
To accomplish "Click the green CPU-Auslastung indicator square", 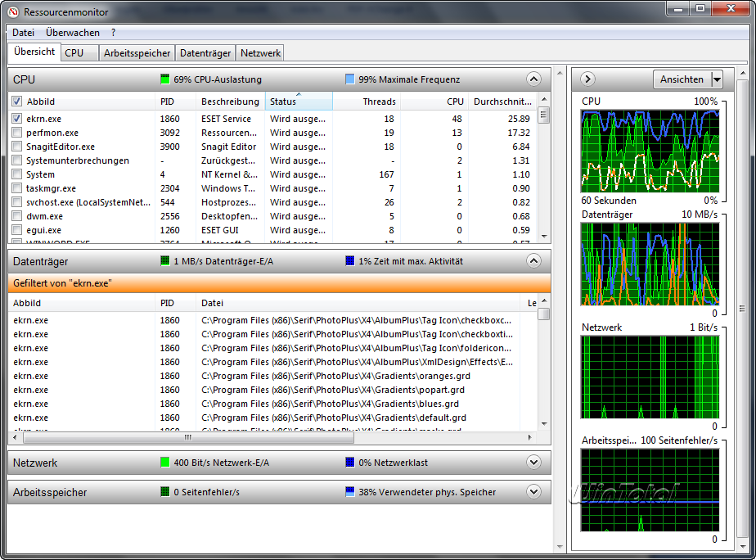I will tap(165, 79).
